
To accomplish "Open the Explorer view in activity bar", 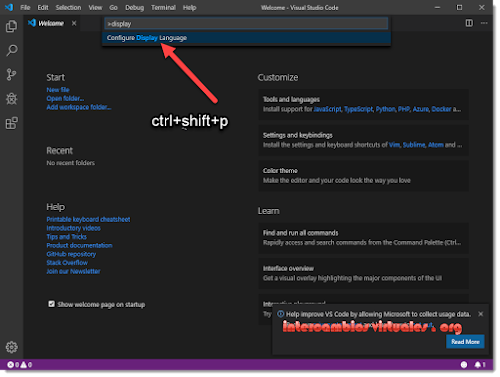I will coord(11,26).
